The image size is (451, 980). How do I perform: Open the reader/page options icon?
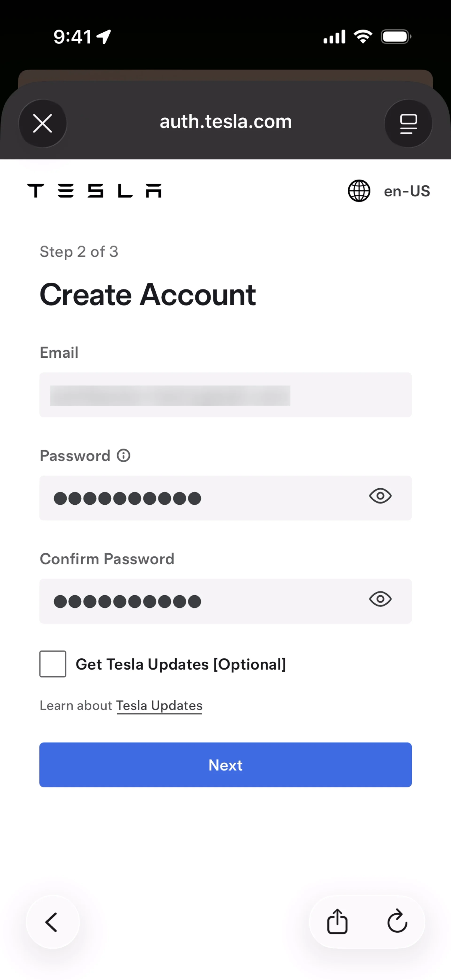click(x=408, y=124)
